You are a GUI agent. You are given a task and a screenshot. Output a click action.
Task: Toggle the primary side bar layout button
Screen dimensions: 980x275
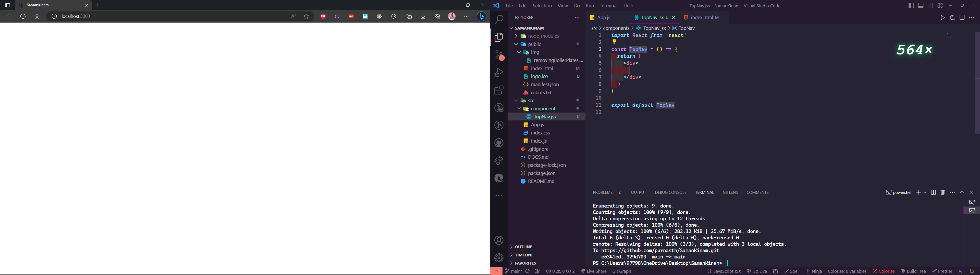tap(911, 6)
